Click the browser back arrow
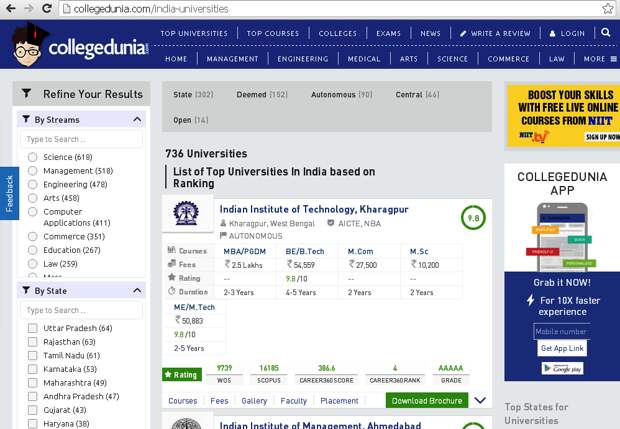Viewport: 620px width, 429px height. coord(11,8)
